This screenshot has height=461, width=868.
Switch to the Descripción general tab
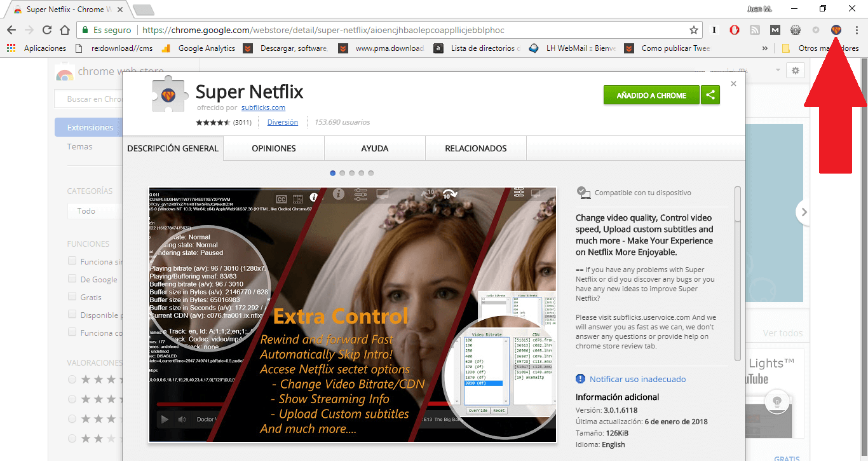click(173, 148)
